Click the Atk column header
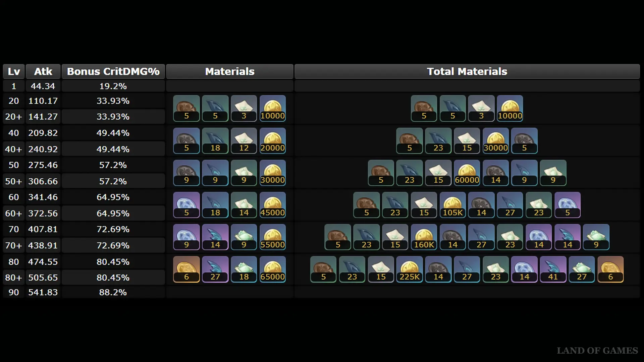Screen dimensions: 644x362 click(x=43, y=71)
